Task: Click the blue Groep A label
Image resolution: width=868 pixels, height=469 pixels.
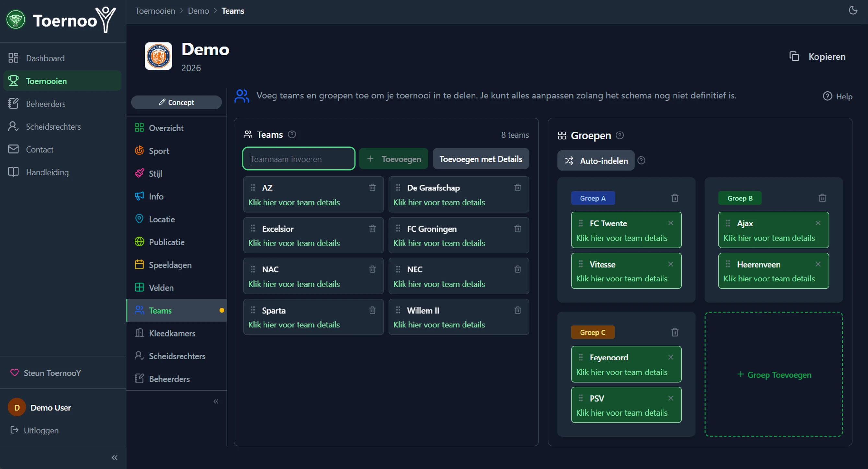Action: pos(593,198)
